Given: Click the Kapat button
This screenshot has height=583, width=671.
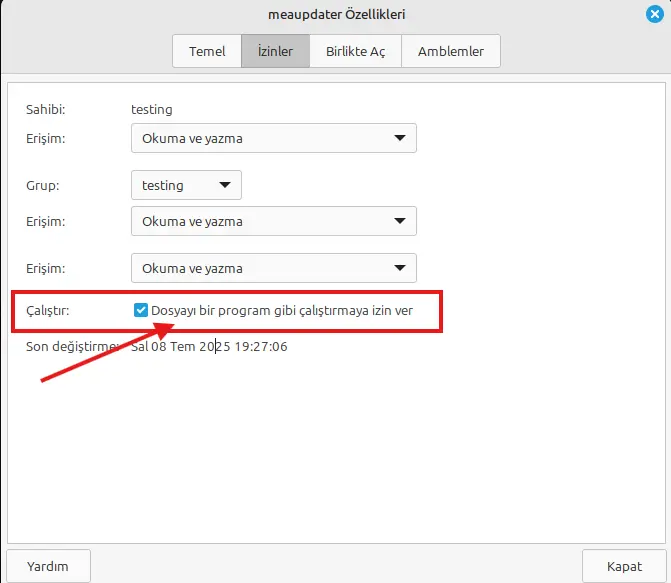Looking at the screenshot, I should 624,566.
